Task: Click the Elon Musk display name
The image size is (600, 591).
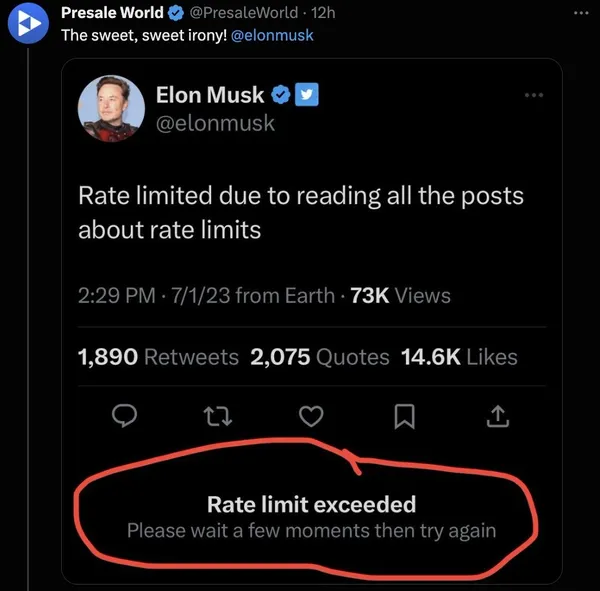Action: [210, 95]
